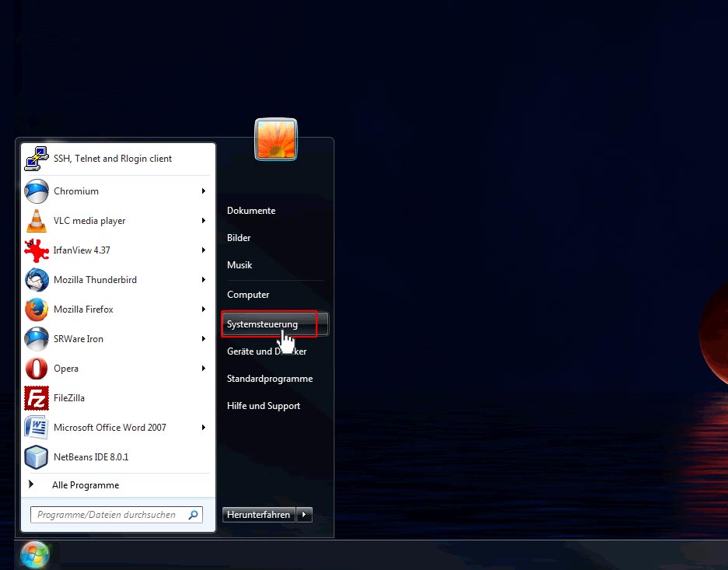Click the search magnifier icon

(193, 515)
